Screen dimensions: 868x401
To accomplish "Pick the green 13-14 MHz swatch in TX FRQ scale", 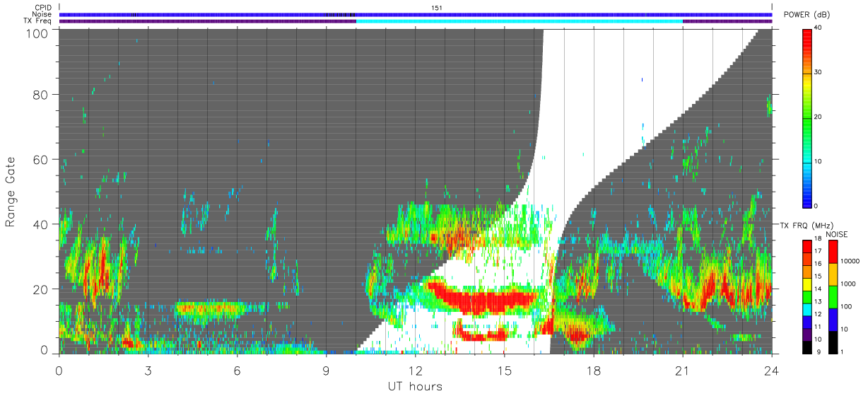I will 807,296.
